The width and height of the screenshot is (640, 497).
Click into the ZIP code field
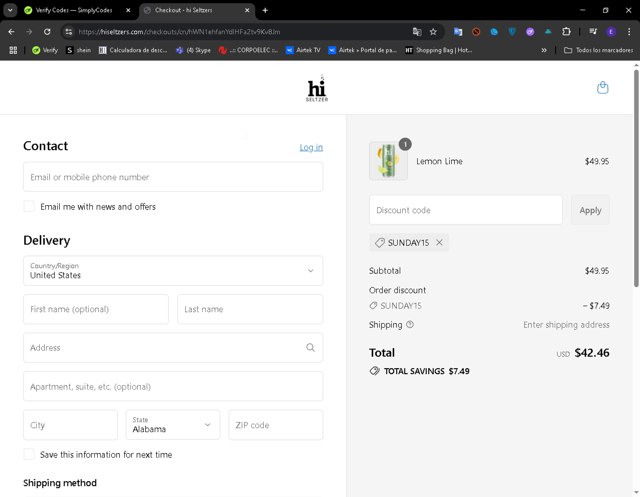click(x=276, y=425)
